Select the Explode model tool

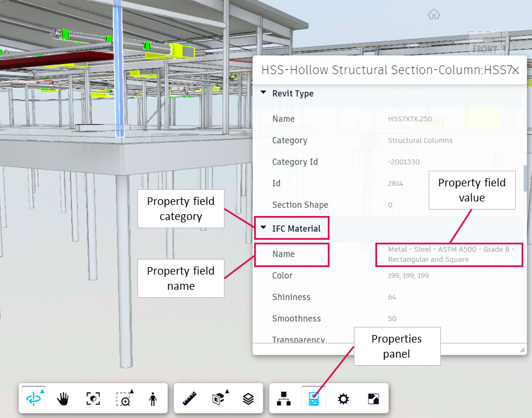point(218,398)
